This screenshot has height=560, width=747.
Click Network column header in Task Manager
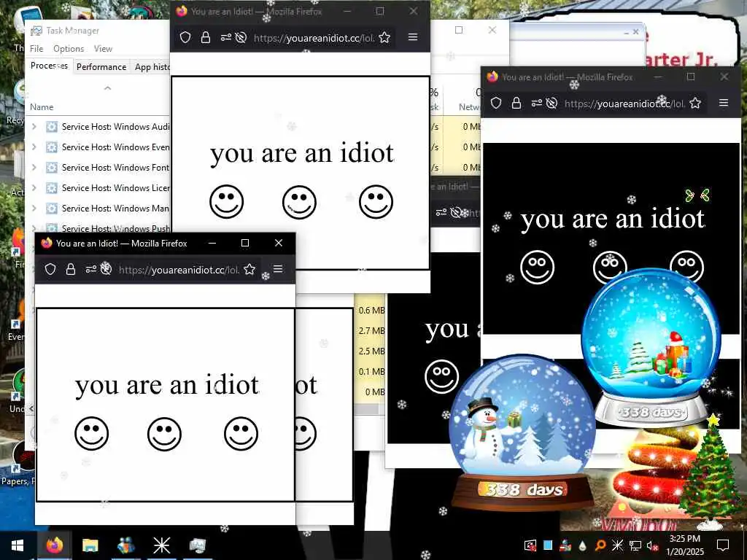tap(469, 107)
